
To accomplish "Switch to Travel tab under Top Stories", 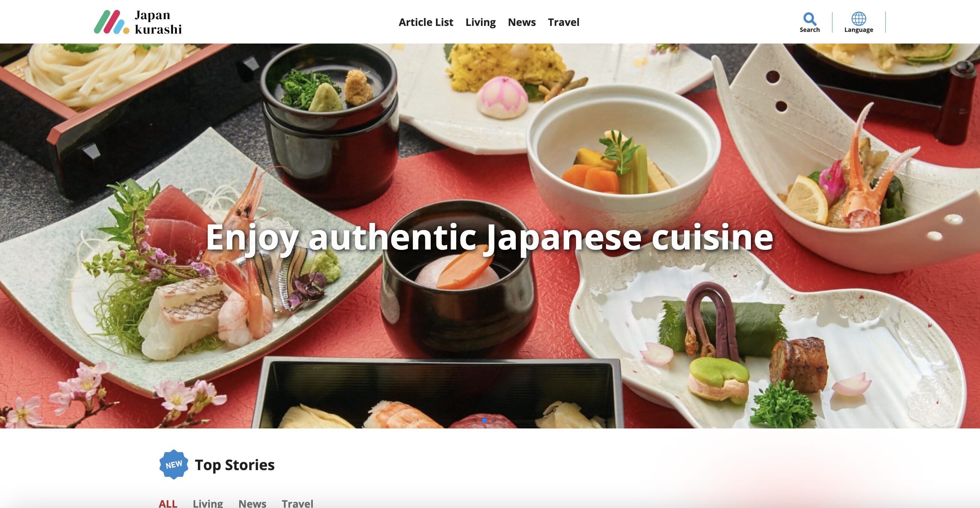I will tap(297, 503).
